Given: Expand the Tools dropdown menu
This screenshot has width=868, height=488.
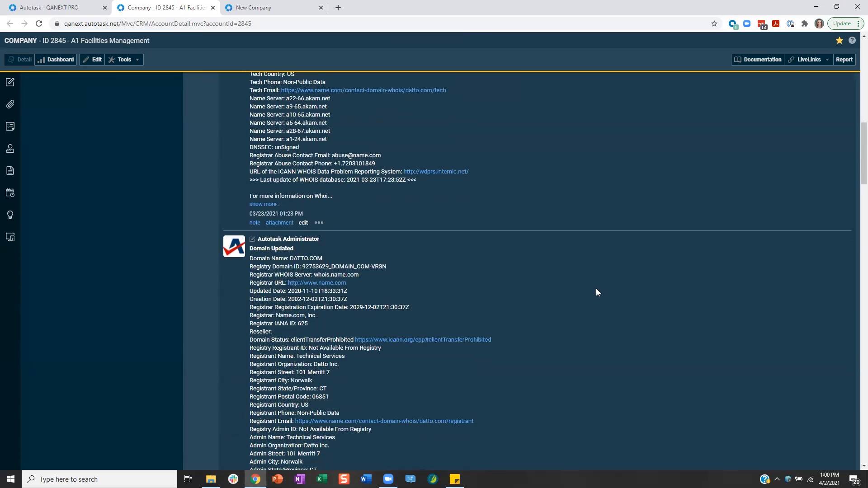Looking at the screenshot, I should click(x=124, y=60).
